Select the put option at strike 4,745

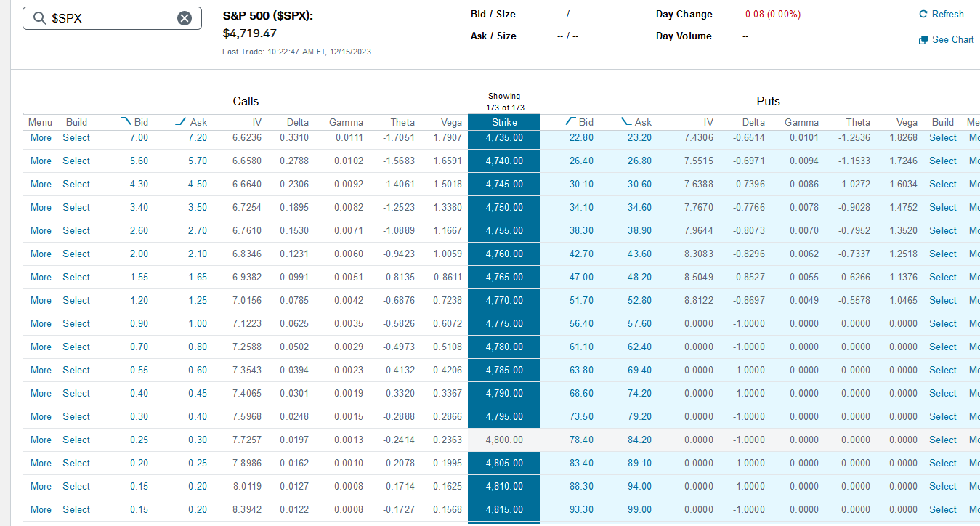(942, 184)
